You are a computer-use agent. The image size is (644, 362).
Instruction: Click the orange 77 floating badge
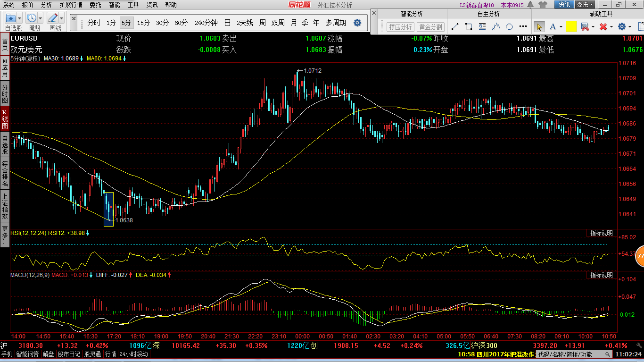[640, 256]
